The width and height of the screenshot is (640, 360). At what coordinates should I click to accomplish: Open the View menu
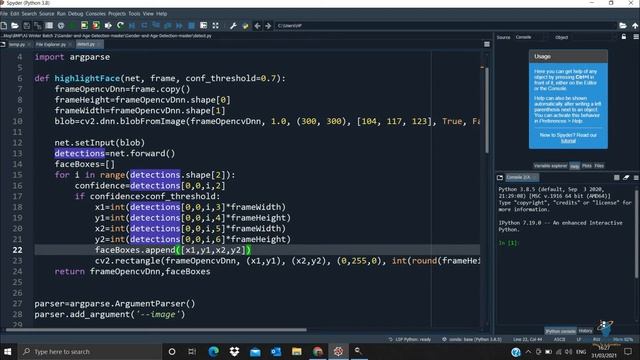pos(148,13)
